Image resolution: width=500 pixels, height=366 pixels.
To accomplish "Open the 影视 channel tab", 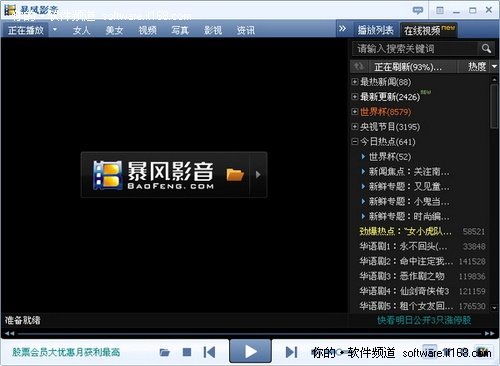I will [x=213, y=30].
